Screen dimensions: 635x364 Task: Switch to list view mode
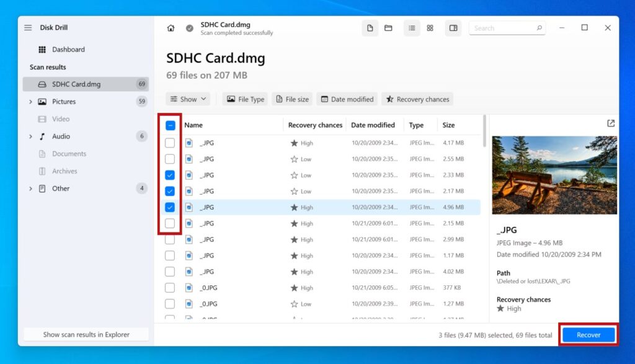412,28
